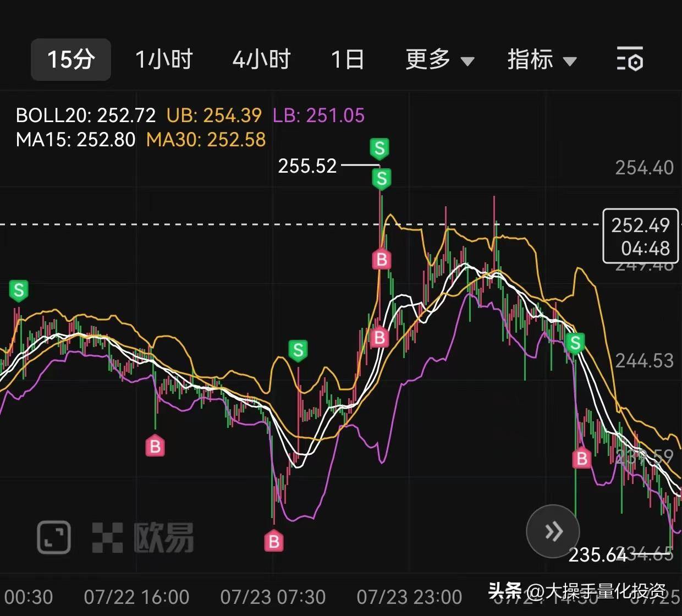The height and width of the screenshot is (616, 682).
Task: Tap the B buy marker beside 235.64 drop
Action: tap(582, 458)
